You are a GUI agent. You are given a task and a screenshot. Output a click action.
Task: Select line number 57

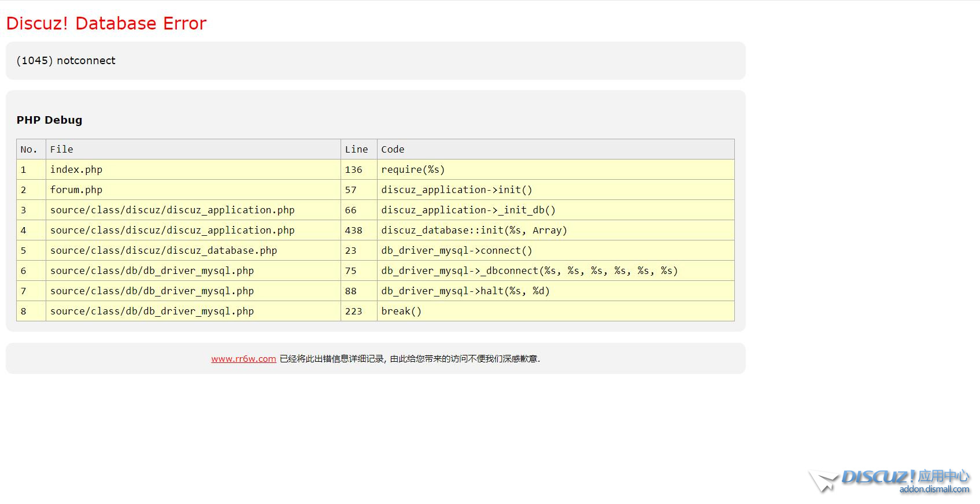[x=359, y=190]
